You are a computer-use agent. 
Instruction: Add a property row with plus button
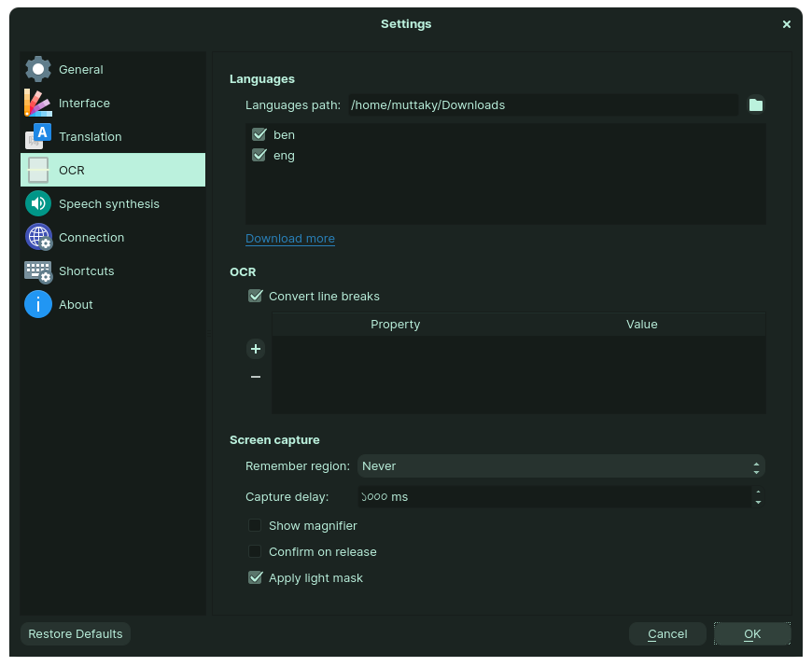point(256,349)
